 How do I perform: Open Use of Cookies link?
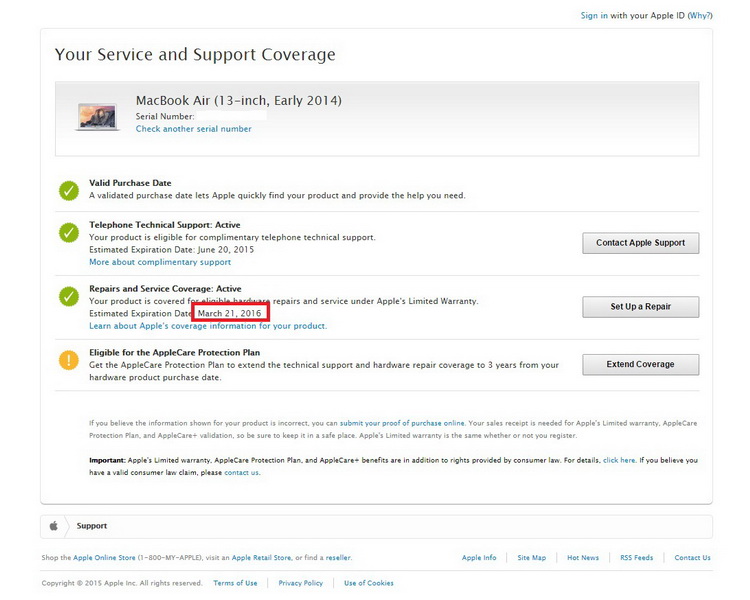[x=369, y=583]
